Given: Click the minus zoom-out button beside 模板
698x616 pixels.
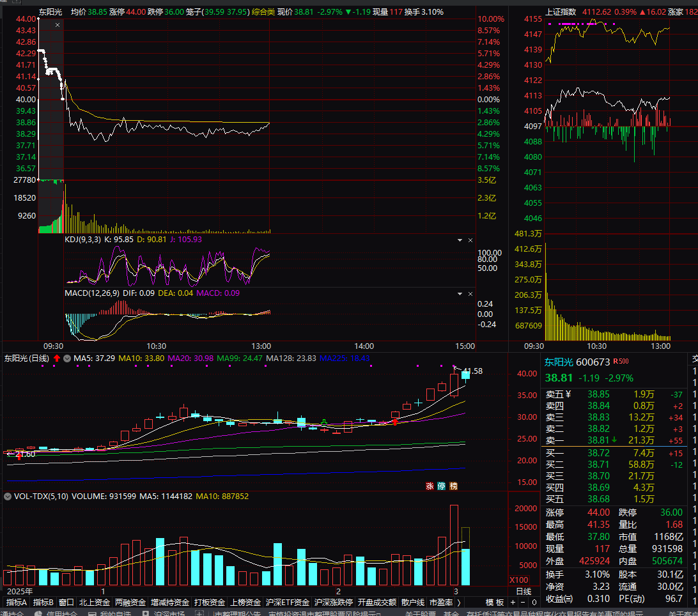Looking at the screenshot, I should (523, 602).
